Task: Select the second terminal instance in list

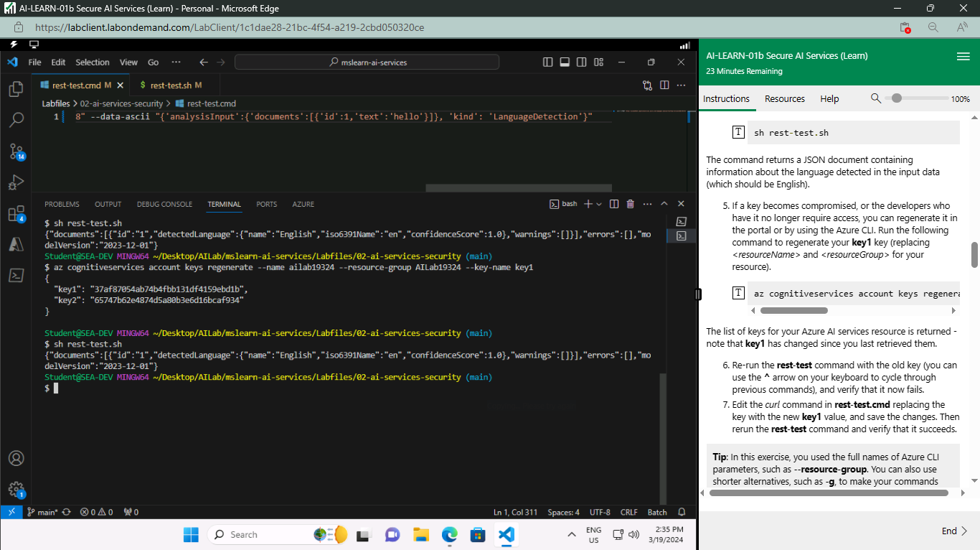Action: [x=682, y=236]
